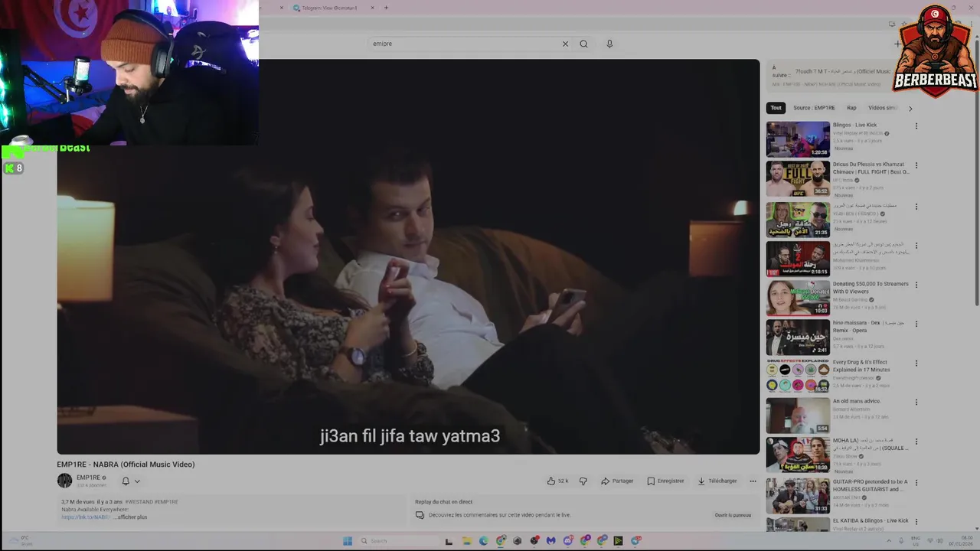Image resolution: width=980 pixels, height=551 pixels.
Task: Open Microsoft Edge from the taskbar
Action: tap(483, 540)
